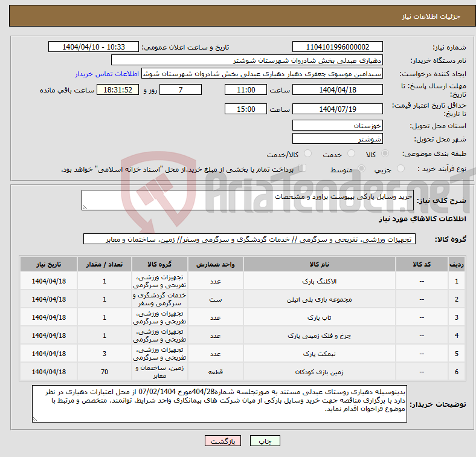Click the date cell of الاکلنگ پارک row
476x457 pixels.
pos(48,281)
